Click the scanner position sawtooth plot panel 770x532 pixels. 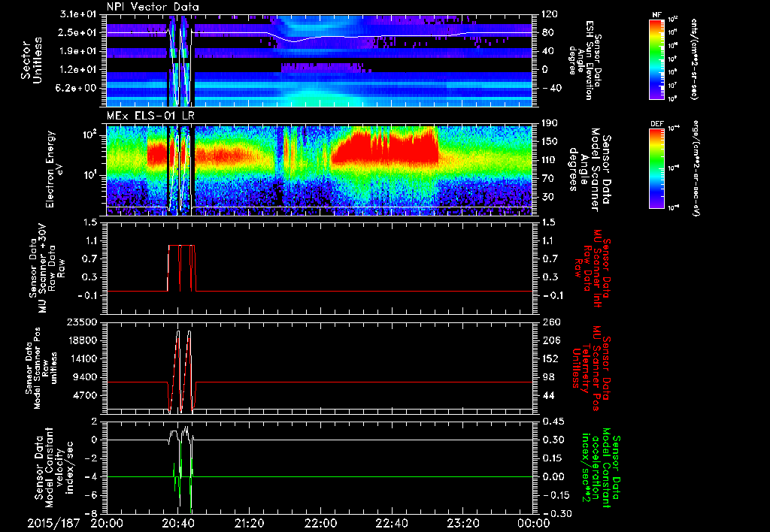[319, 368]
